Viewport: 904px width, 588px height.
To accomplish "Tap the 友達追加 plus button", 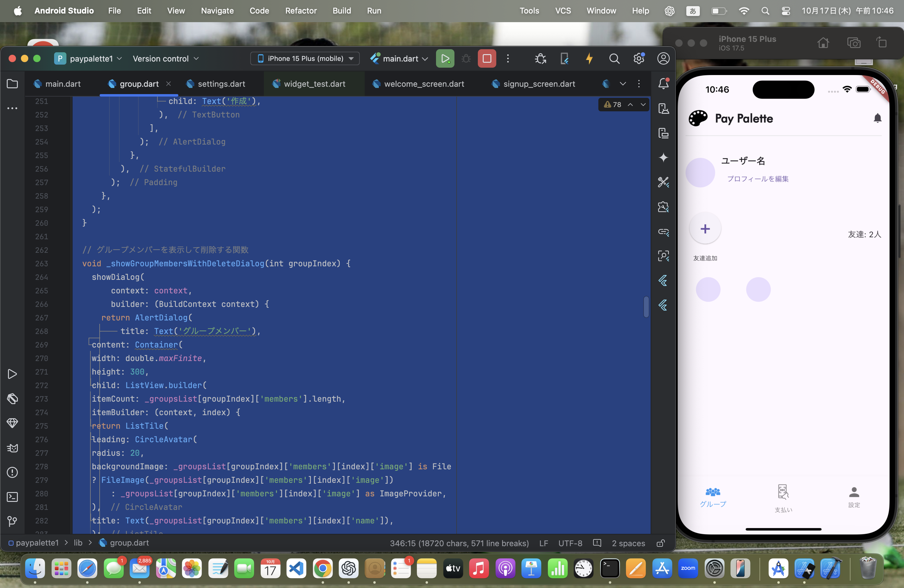I will pos(705,229).
